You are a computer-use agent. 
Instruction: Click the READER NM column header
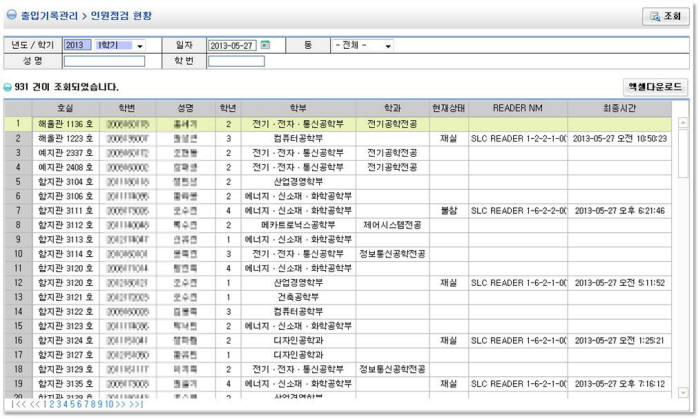click(518, 108)
